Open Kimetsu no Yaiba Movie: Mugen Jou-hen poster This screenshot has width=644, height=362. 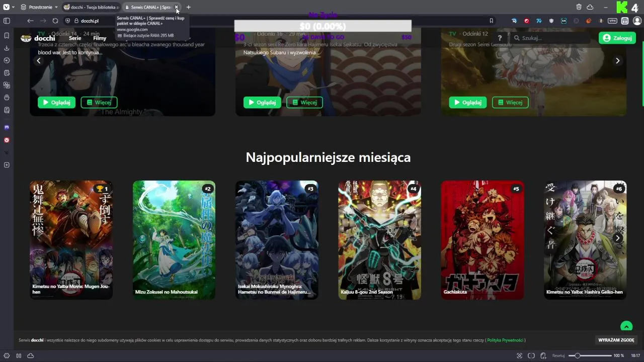click(x=71, y=240)
